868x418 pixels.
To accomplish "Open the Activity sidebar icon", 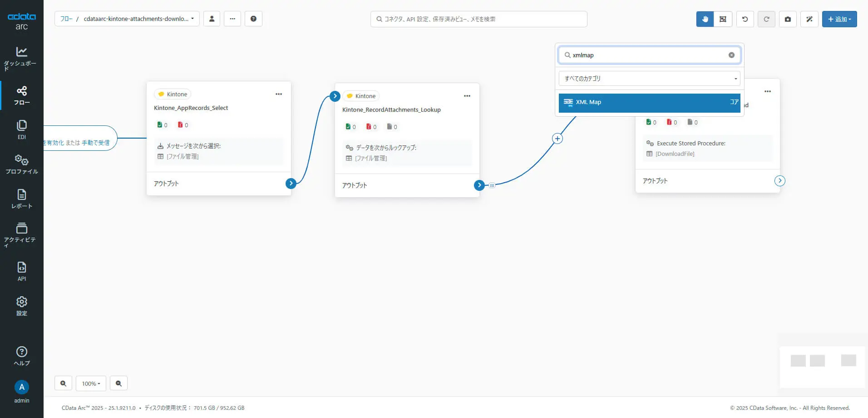I will coord(21,234).
